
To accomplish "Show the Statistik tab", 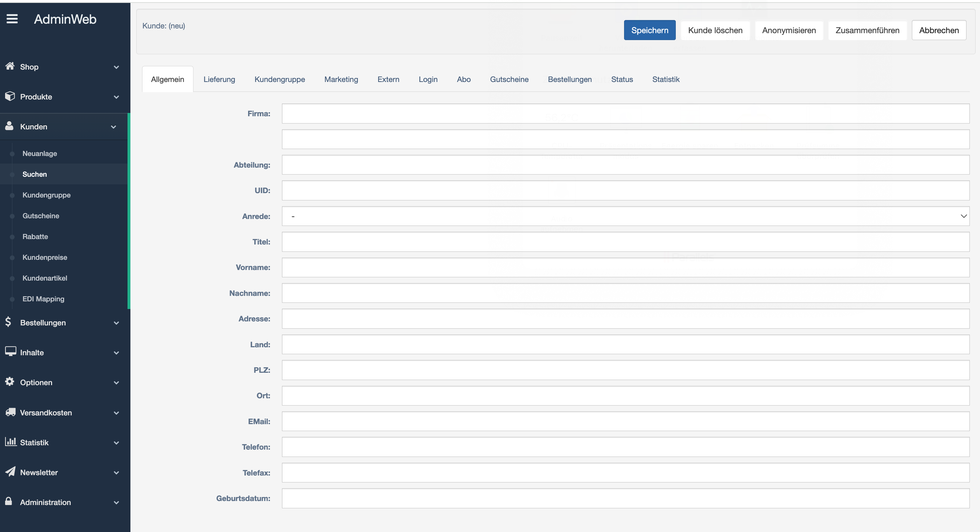I will pos(666,79).
